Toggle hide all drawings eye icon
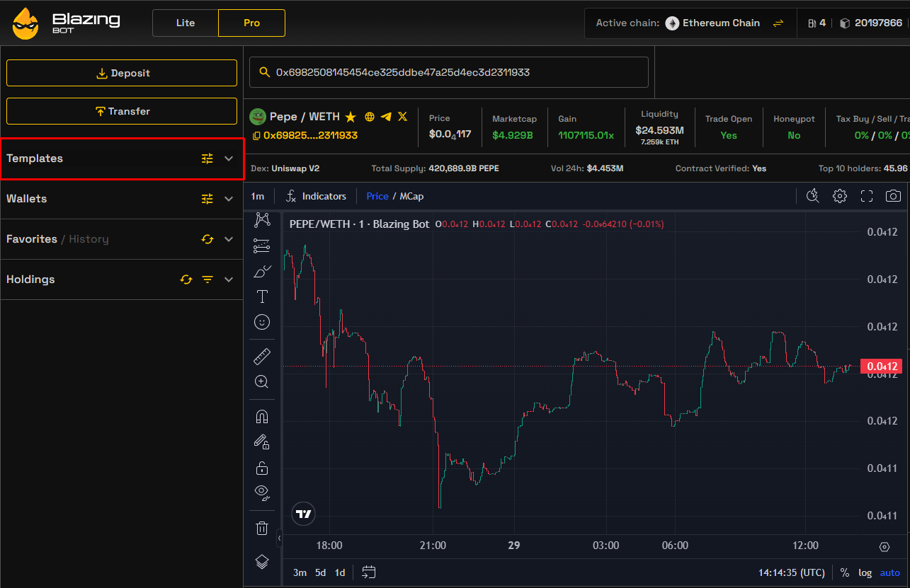This screenshot has height=588, width=910. click(x=261, y=492)
